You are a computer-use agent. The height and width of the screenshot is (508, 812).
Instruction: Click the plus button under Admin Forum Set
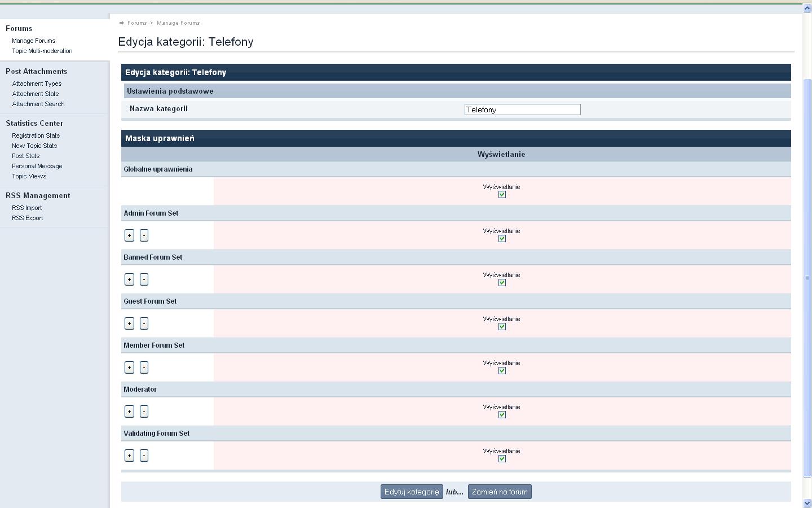click(129, 235)
